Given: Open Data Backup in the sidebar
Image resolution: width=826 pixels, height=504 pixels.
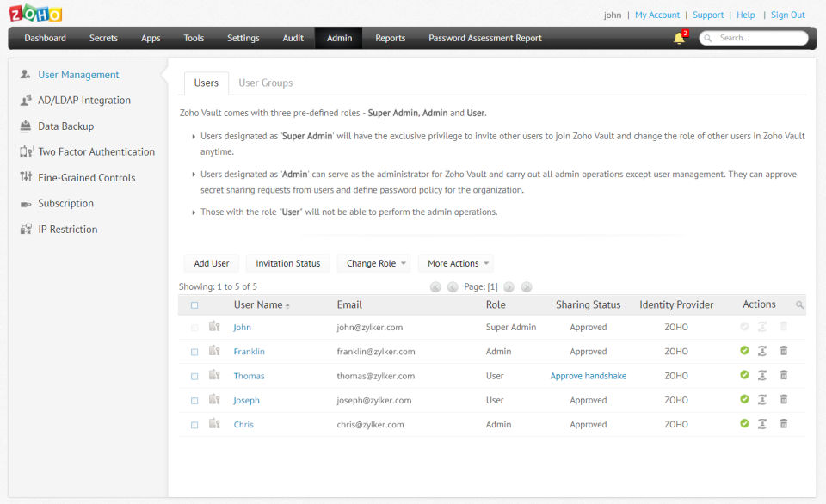Looking at the screenshot, I should click(x=66, y=126).
